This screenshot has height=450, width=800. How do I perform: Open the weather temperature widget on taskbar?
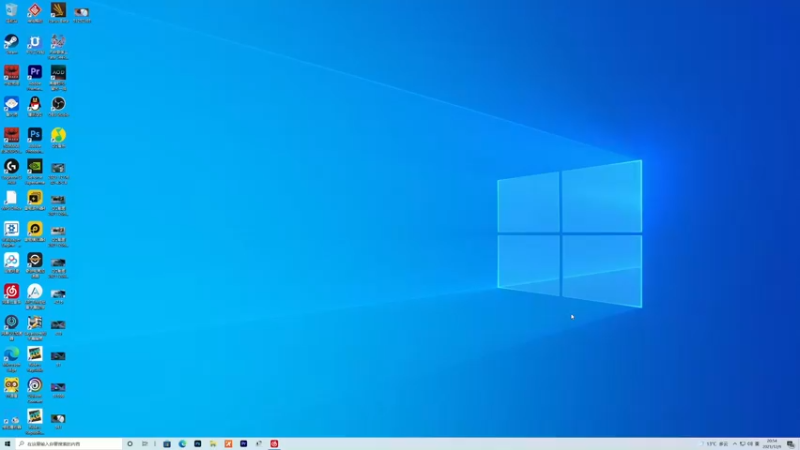714,444
